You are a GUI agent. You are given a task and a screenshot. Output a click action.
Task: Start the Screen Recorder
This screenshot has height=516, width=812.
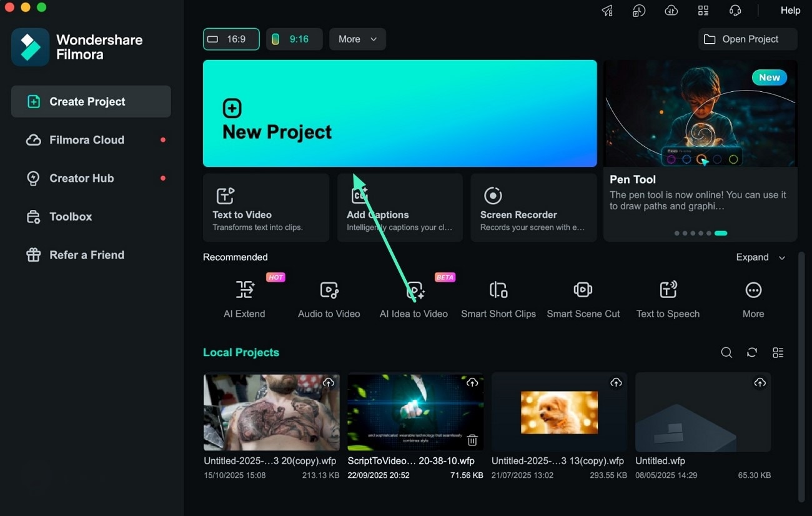pyautogui.click(x=533, y=207)
